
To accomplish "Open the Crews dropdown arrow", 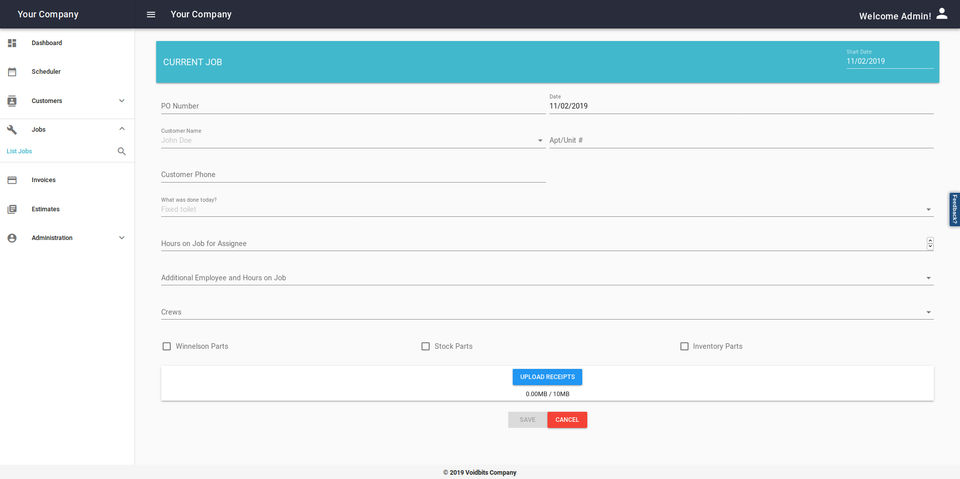I will point(929,312).
